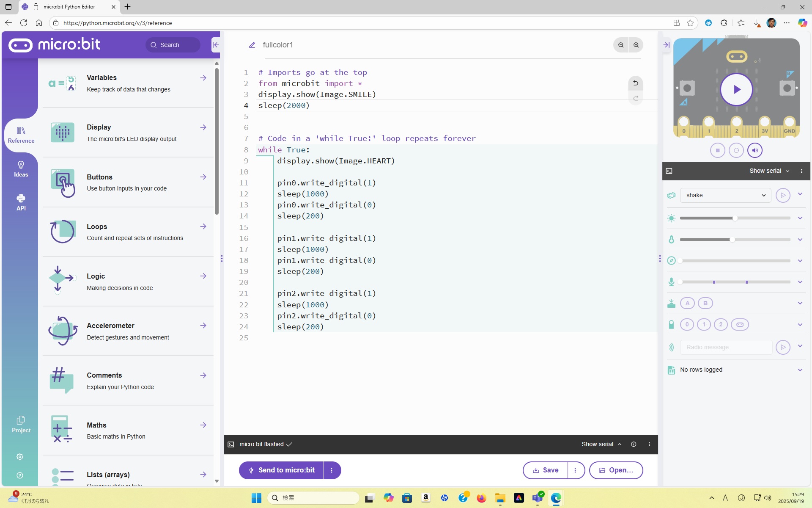Click the undo icon in the editor

(x=635, y=83)
